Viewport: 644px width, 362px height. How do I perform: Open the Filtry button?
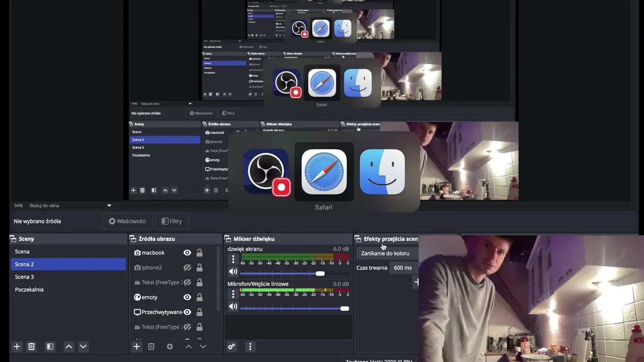click(171, 221)
